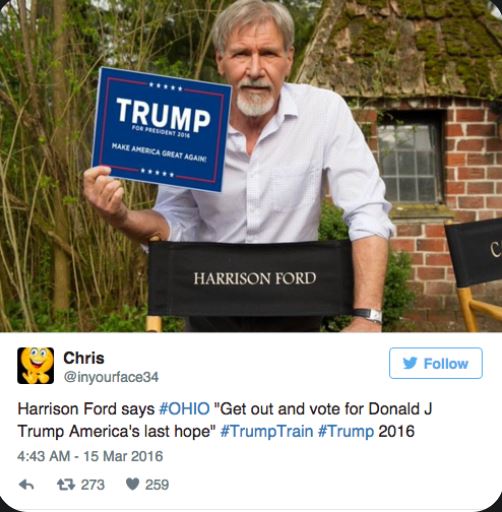Open the @inyourface34 handle link
502x512 pixels.
click(x=111, y=377)
